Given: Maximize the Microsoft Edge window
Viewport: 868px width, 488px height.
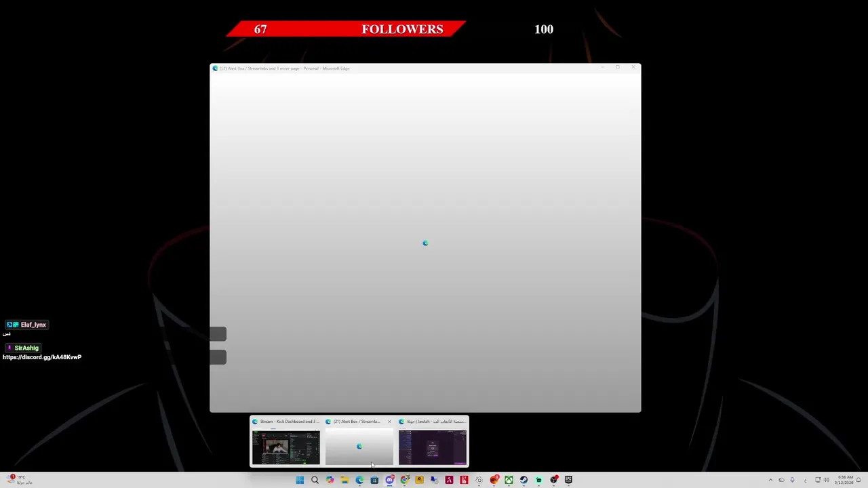Looking at the screenshot, I should click(x=617, y=67).
